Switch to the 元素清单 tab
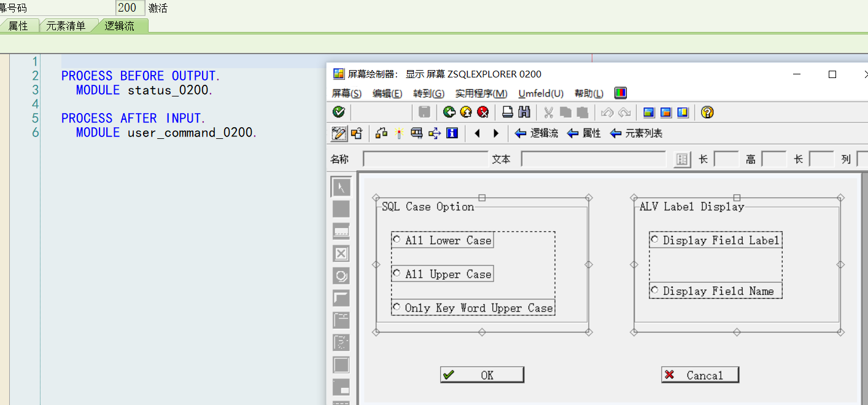This screenshot has height=405, width=868. 66,26
